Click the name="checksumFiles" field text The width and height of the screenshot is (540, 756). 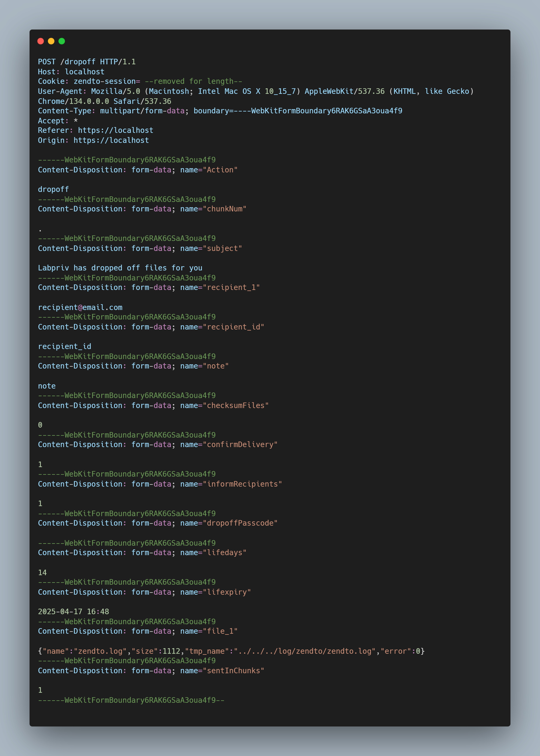coord(224,406)
